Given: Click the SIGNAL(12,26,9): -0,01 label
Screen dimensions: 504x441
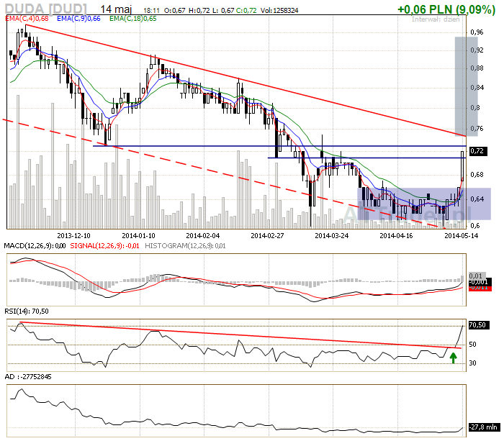Looking at the screenshot, I should tap(105, 246).
